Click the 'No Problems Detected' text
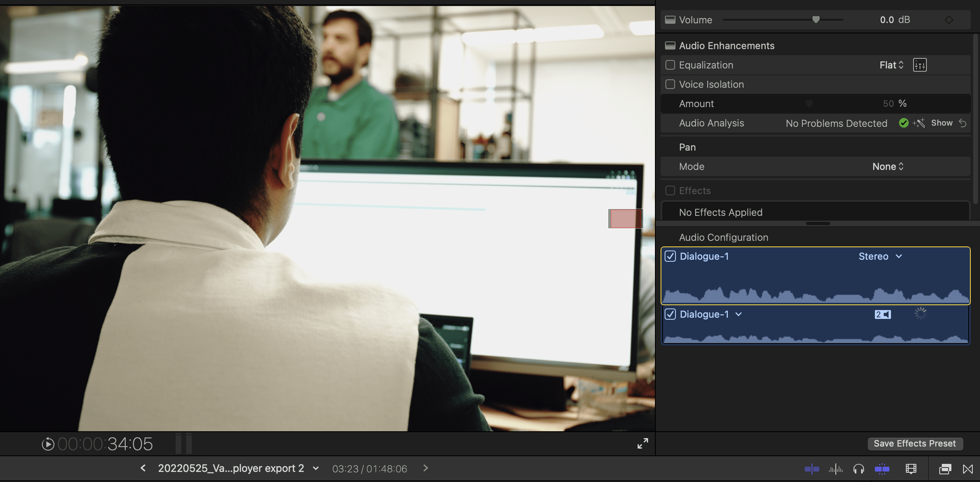980x482 pixels. pyautogui.click(x=836, y=123)
